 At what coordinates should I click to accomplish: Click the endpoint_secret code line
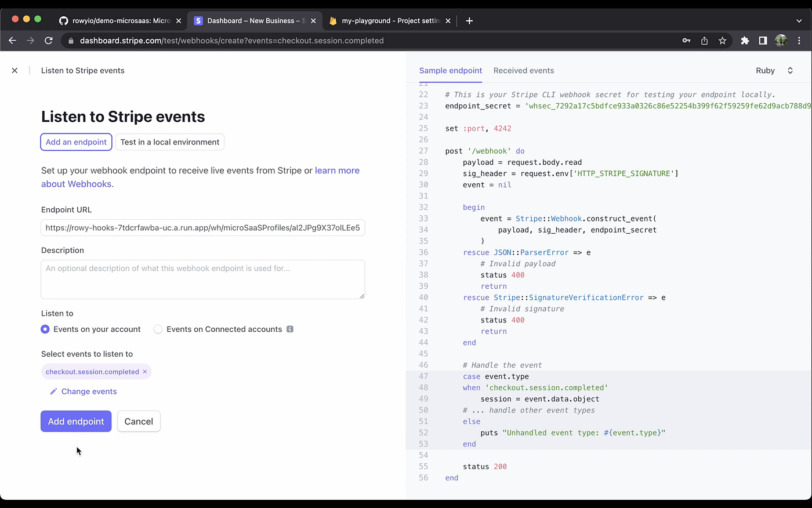(x=628, y=106)
